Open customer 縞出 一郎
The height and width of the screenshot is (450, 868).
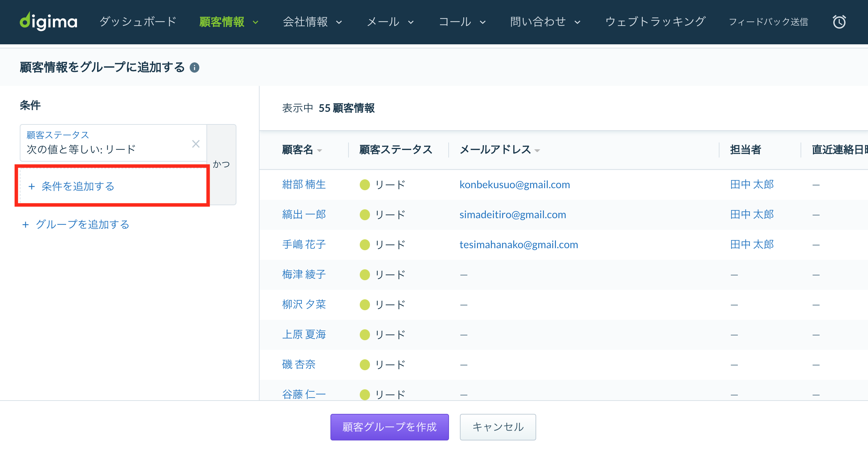(304, 214)
